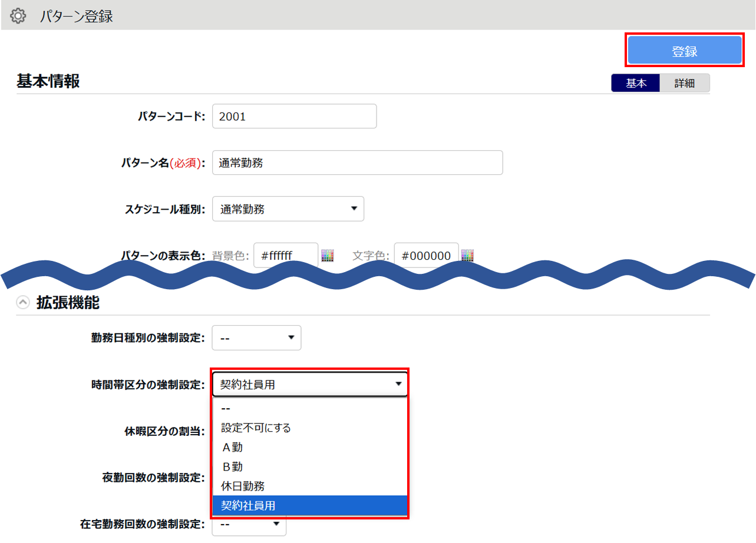Switch to the 詳細 tab
The width and height of the screenshot is (756, 543).
(684, 84)
